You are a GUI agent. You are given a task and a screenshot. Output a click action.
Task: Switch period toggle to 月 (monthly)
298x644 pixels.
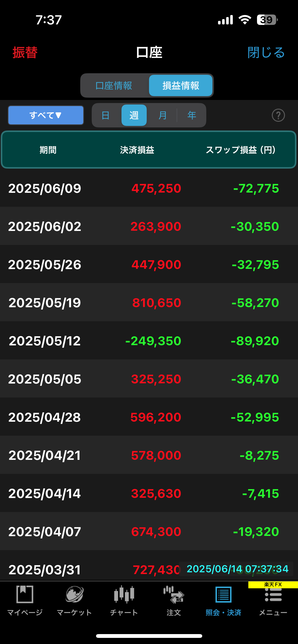[x=162, y=115]
